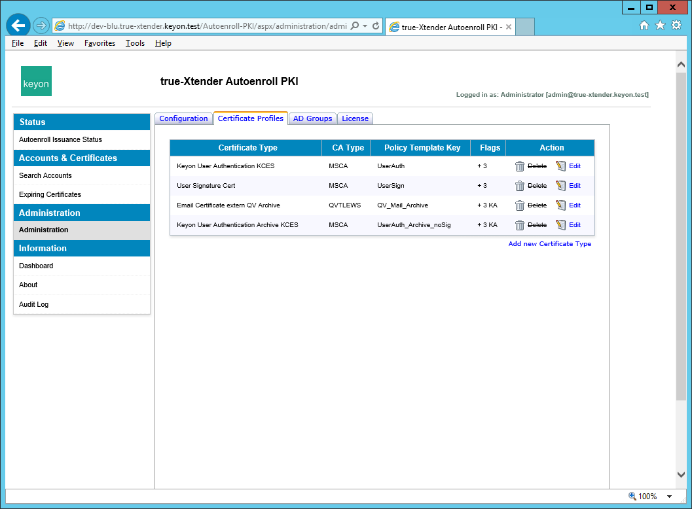The image size is (692, 509).
Task: Click the vertical scrollbar thumb
Action: click(x=681, y=236)
